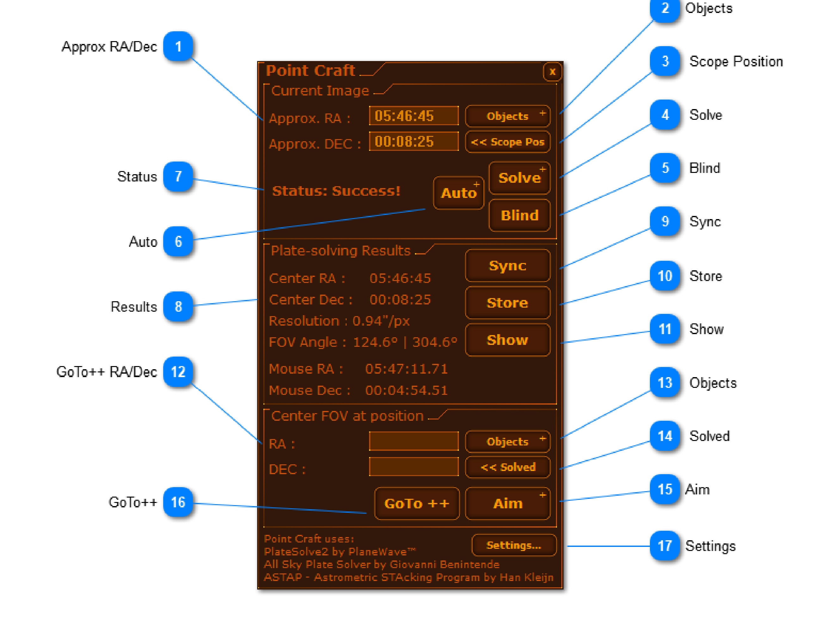
Task: Click the << Scope Pos button
Action: click(x=507, y=142)
